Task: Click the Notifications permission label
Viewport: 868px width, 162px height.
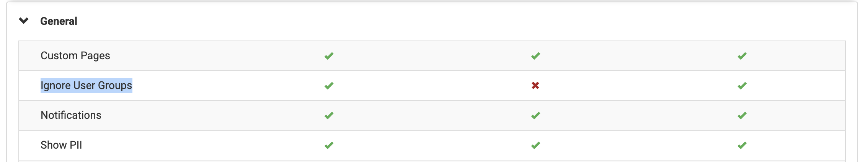Action: [71, 115]
